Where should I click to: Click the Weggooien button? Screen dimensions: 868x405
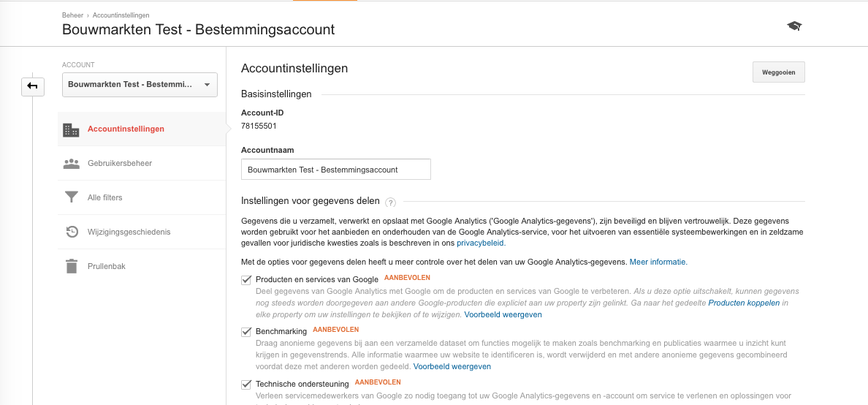tap(778, 72)
